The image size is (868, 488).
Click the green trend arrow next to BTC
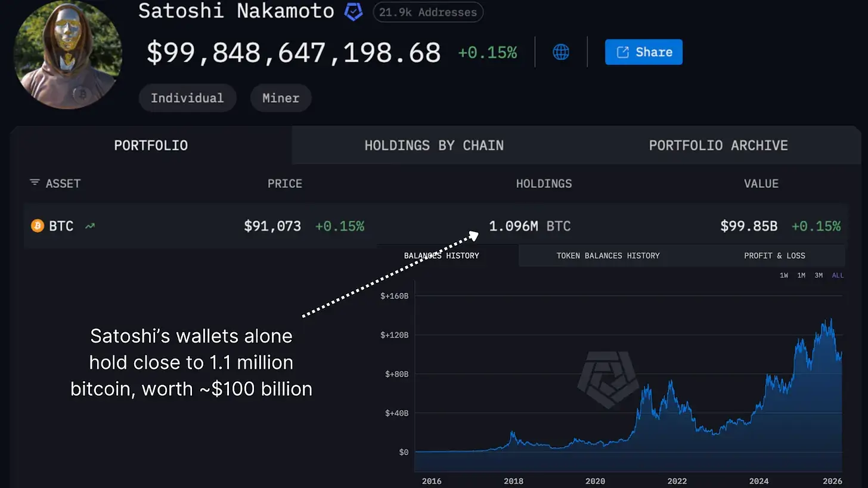90,226
